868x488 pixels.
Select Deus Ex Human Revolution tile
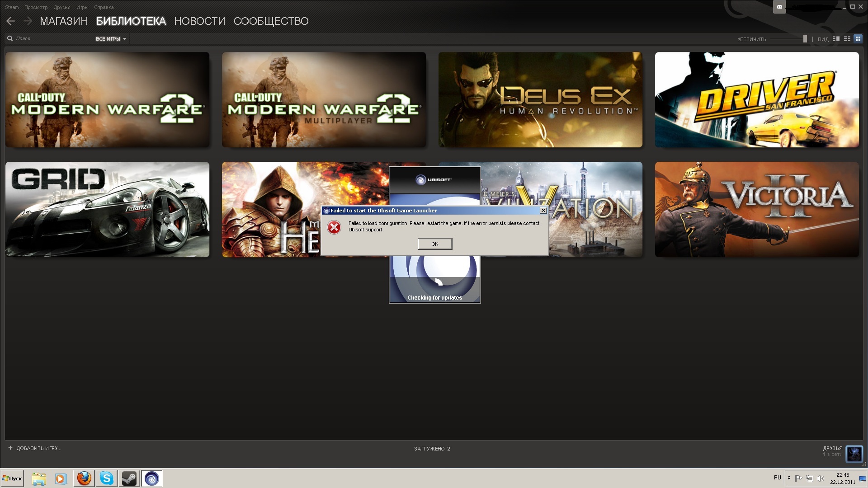(x=540, y=99)
